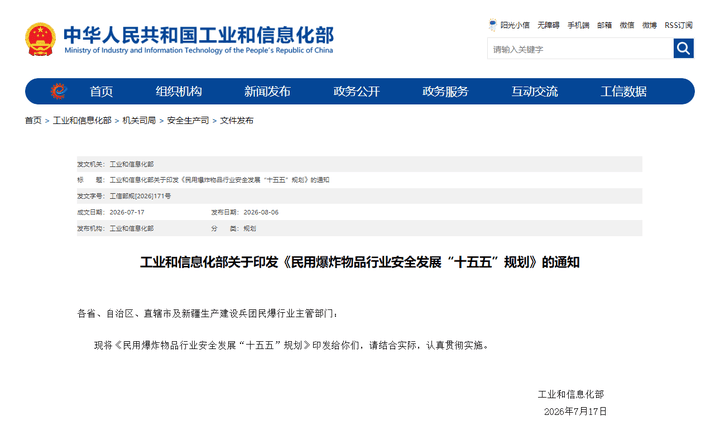Go to 首页 in the breadcrumb
The width and height of the screenshot is (720, 430).
[x=33, y=120]
